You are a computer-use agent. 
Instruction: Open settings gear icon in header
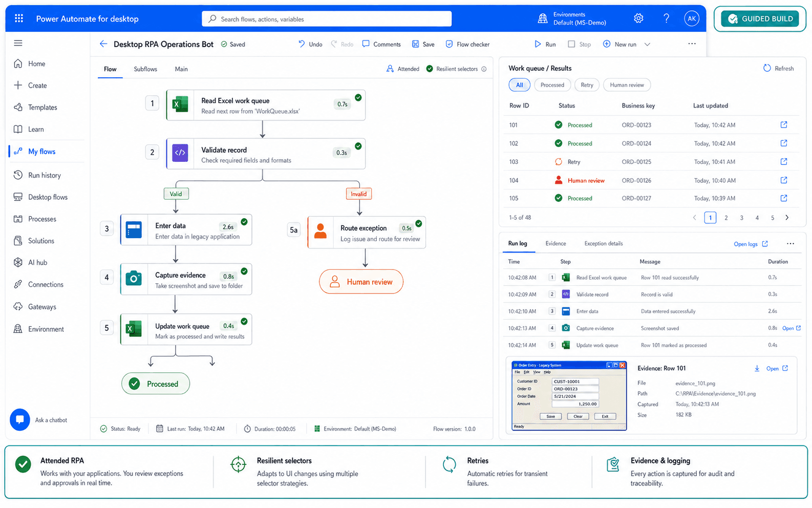[638, 18]
